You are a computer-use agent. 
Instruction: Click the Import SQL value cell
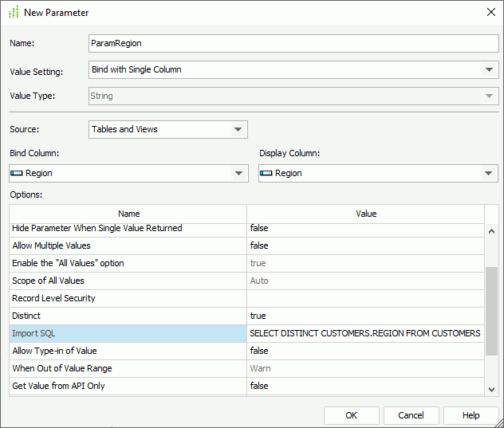(x=365, y=333)
